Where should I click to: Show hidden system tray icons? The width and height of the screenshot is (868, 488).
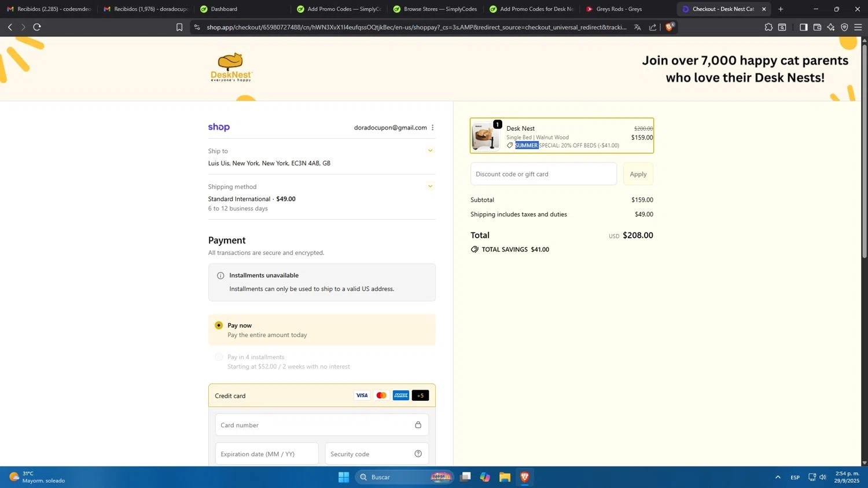click(x=778, y=477)
